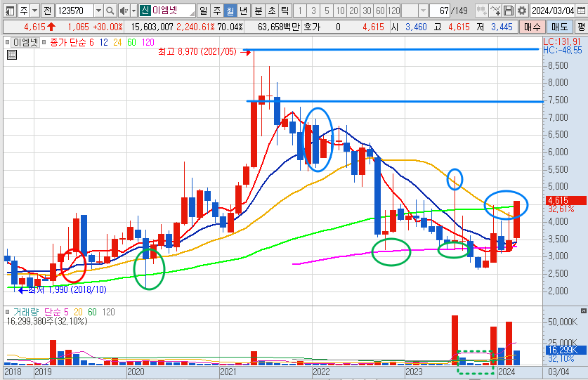Click the 이엠넷 stock name box
This screenshot has height=380, width=588.
168,11
